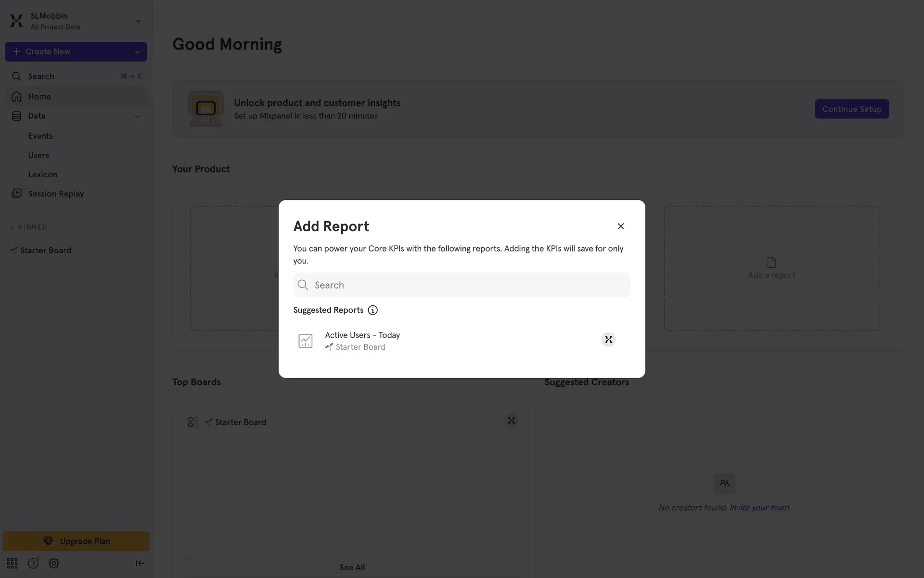This screenshot has height=578, width=924.
Task: Collapse the Data section chevron
Action: pyautogui.click(x=137, y=116)
